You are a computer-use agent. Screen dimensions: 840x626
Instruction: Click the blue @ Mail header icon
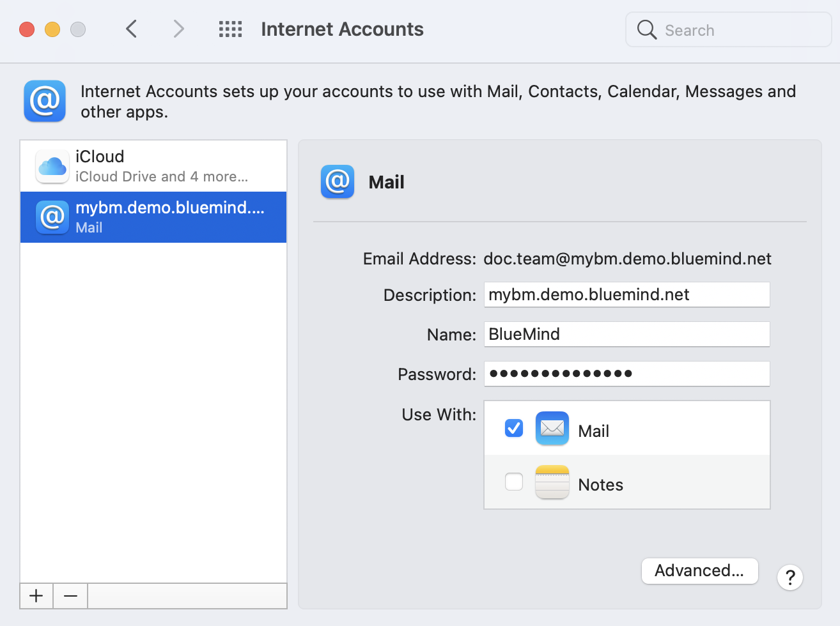tap(338, 182)
